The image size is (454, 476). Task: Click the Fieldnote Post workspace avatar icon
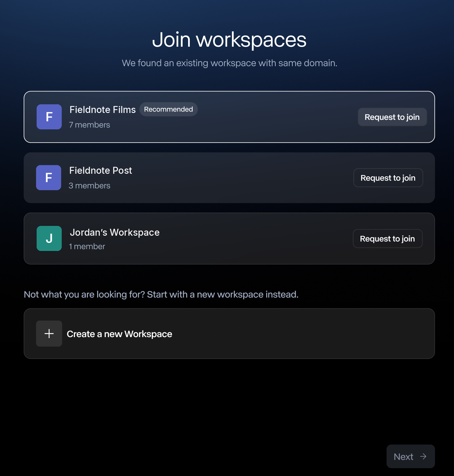48,177
